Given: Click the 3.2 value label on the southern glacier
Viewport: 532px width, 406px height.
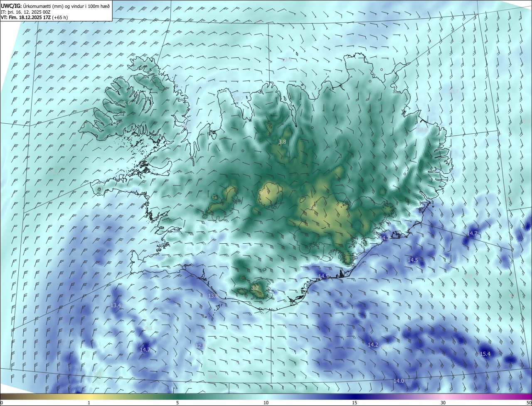Looking at the screenshot, I should (x=255, y=288).
